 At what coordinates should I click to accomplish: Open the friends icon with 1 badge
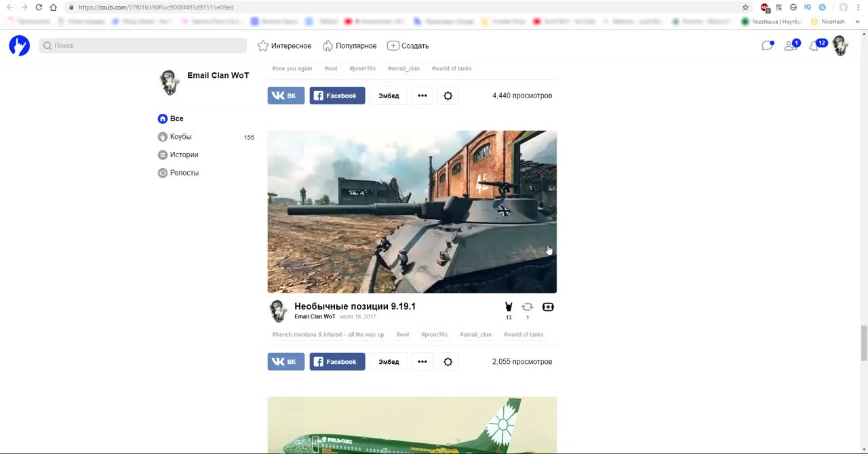(x=790, y=45)
